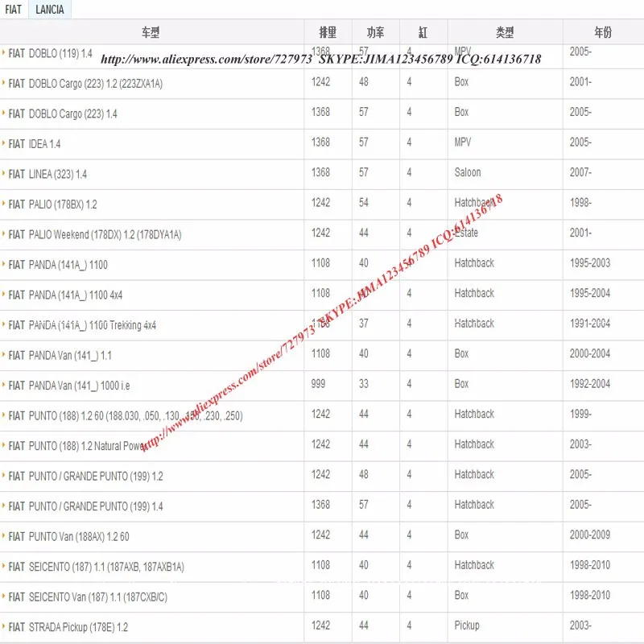
Task: Expand arrow beside FIAT PALIO (178BX) 1.2
Action: click(x=3, y=204)
